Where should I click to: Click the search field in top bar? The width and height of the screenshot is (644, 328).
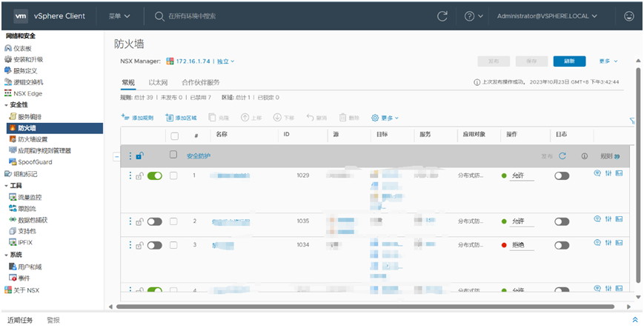pos(191,16)
